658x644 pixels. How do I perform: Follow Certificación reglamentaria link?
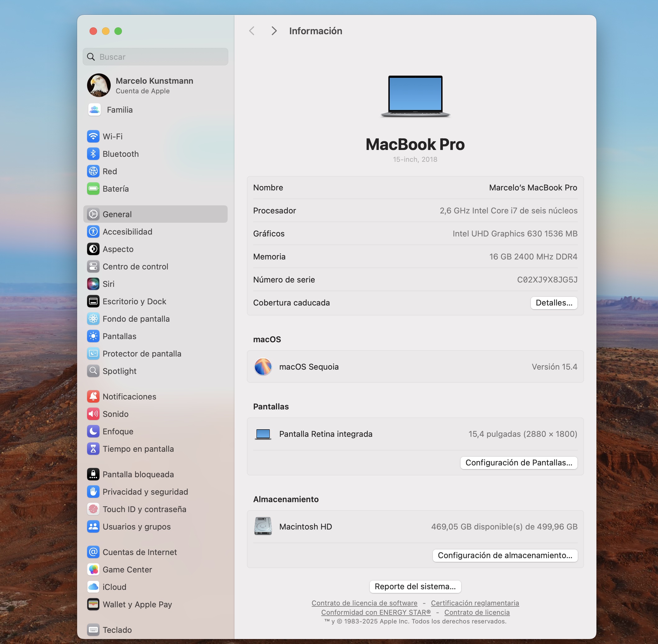[x=475, y=603]
